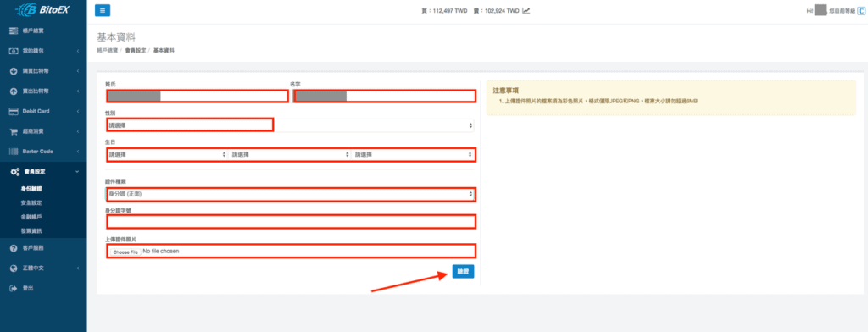Screen dimensions: 868x332
Task: Toggle the sidebar with the hamburger button
Action: coord(103,10)
